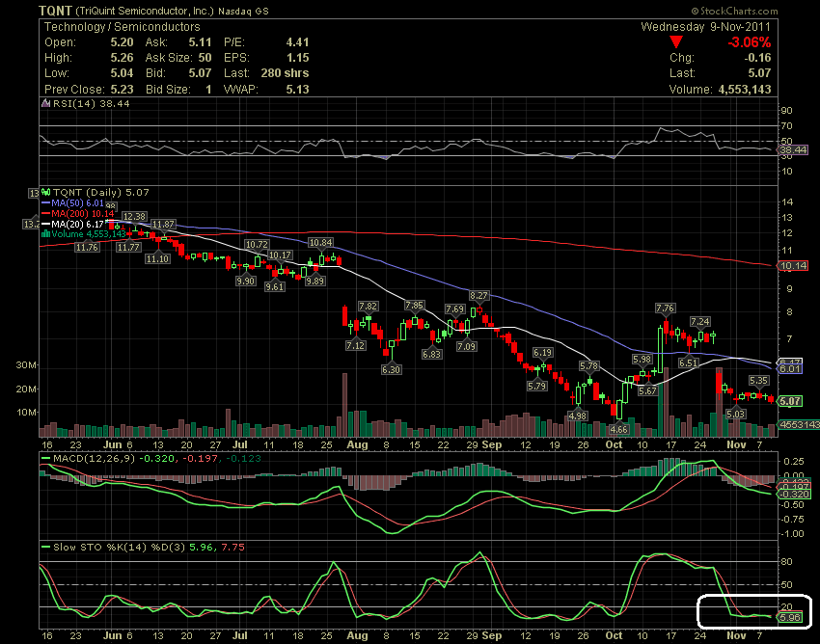The image size is (820, 644).
Task: Click the 5.79 price low label
Action: (x=536, y=386)
